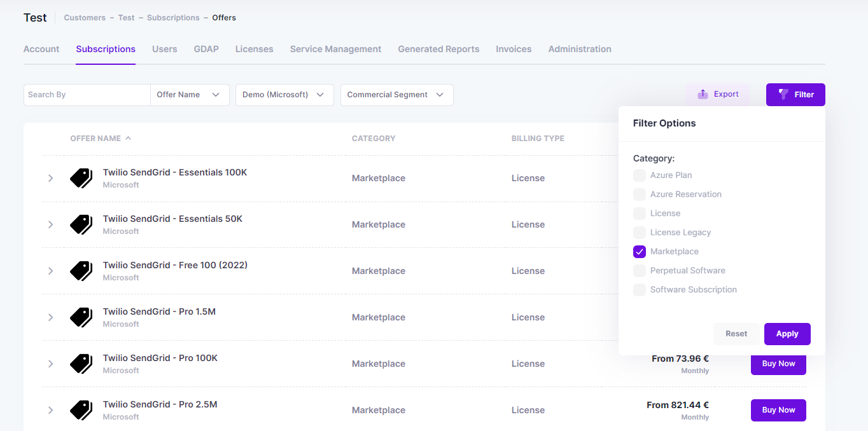Click the Export button
Image resolution: width=868 pixels, height=431 pixels.
718,94
